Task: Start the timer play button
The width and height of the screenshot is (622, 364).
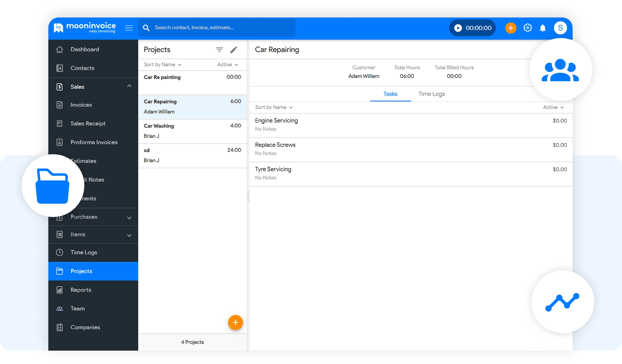Action: coord(458,28)
